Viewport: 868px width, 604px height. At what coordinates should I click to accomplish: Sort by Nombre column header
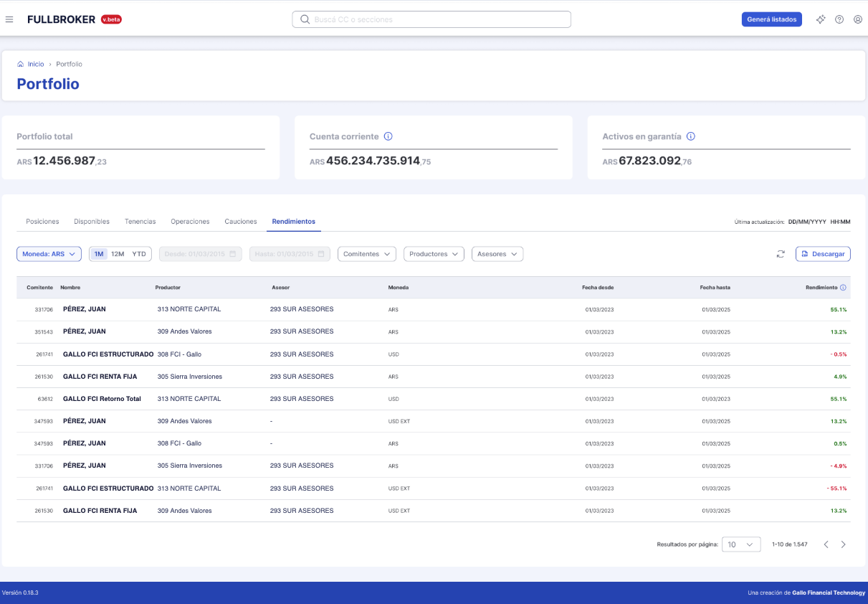pos(70,288)
